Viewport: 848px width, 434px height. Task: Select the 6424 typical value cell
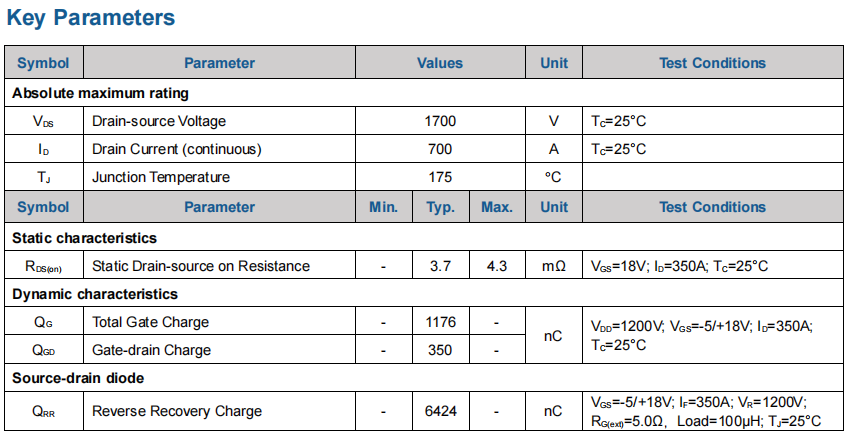pos(441,411)
